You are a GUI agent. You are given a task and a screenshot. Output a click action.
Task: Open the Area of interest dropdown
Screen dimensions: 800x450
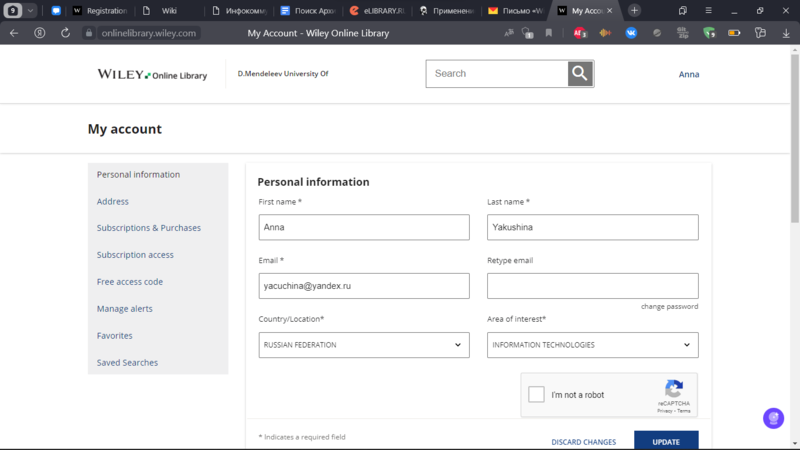point(592,345)
